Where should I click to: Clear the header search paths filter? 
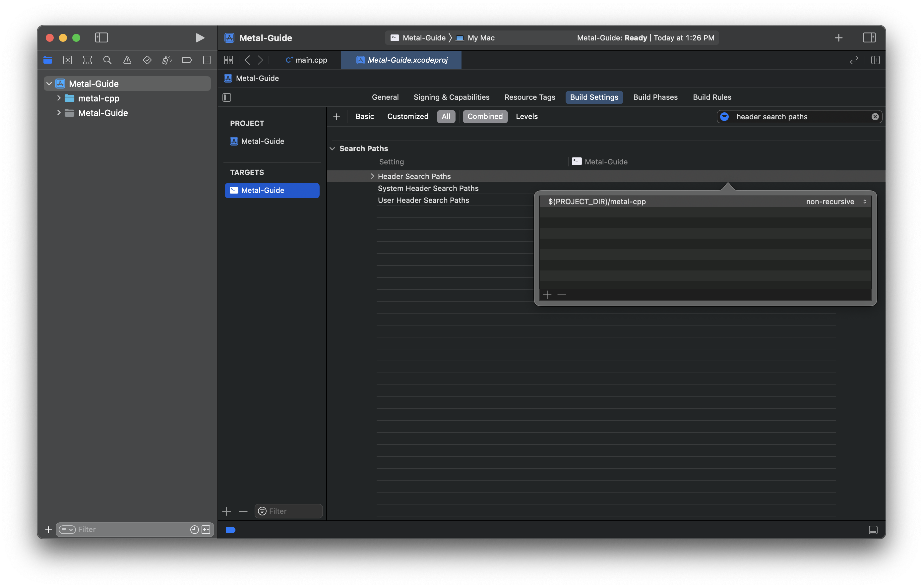point(875,117)
